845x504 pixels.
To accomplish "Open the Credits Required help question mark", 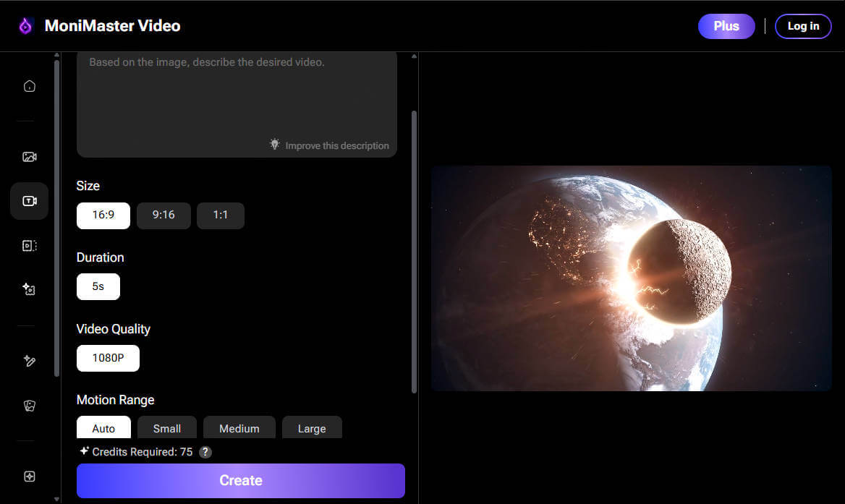I will click(x=205, y=452).
